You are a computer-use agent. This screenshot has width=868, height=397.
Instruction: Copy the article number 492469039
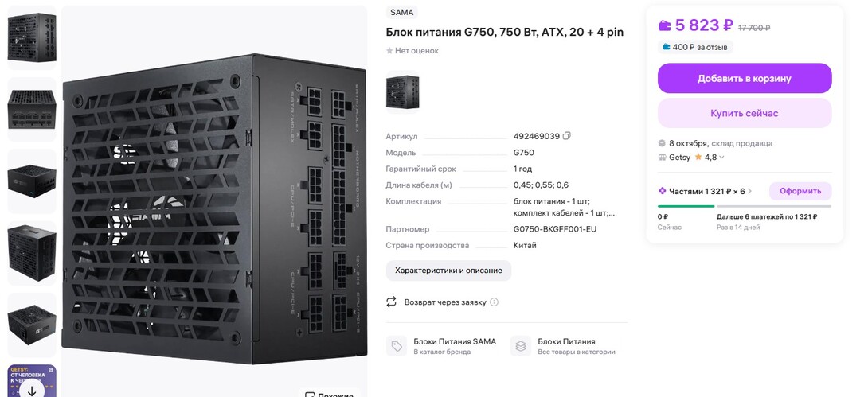click(567, 136)
